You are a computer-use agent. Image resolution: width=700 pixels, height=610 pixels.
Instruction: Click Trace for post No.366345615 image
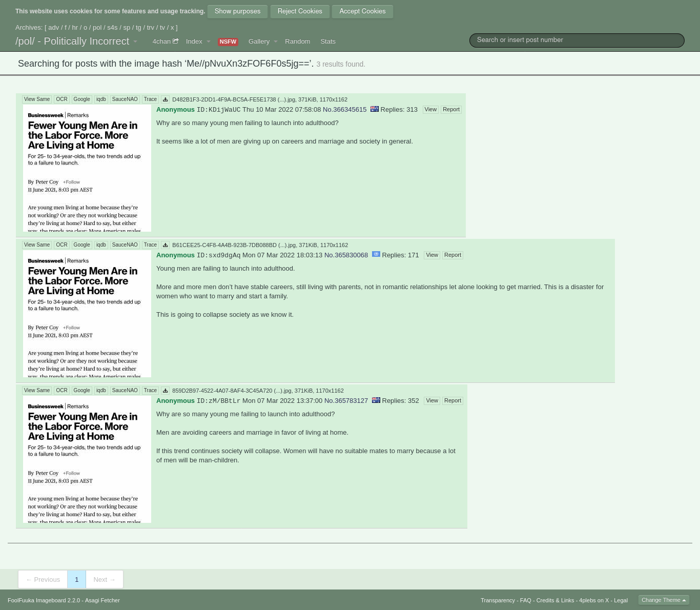point(150,99)
